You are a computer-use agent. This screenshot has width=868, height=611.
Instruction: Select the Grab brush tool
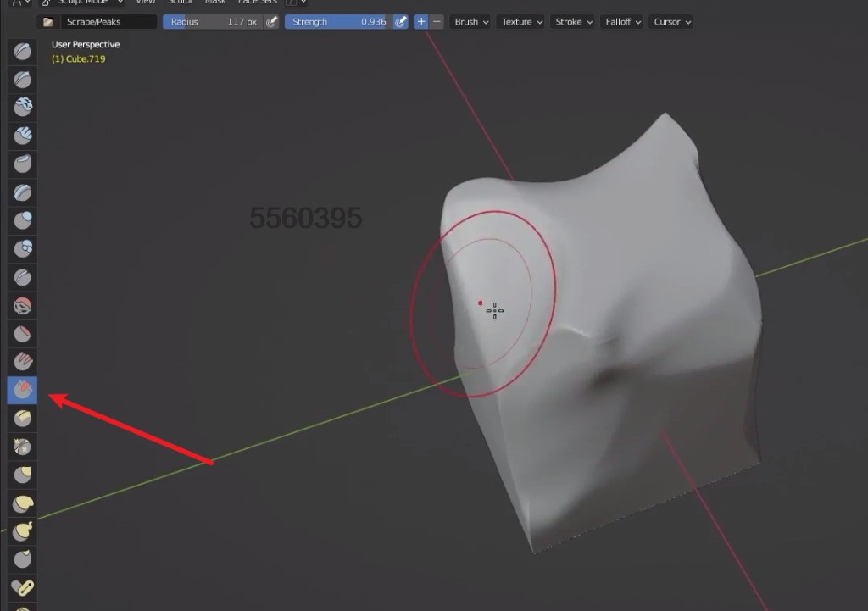22,475
